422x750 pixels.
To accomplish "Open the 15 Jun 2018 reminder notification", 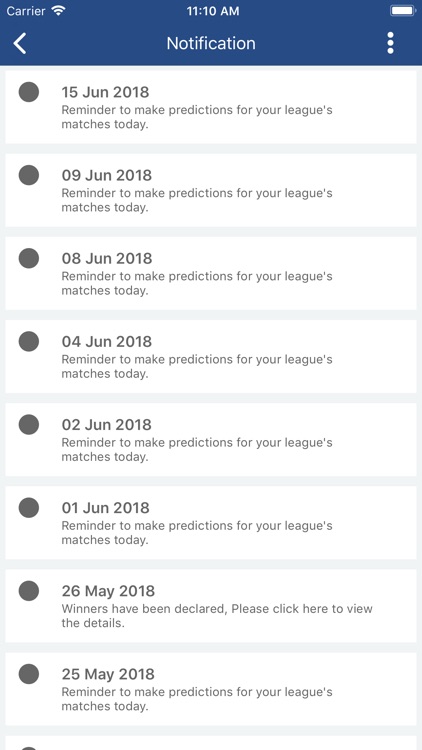I will click(211, 107).
